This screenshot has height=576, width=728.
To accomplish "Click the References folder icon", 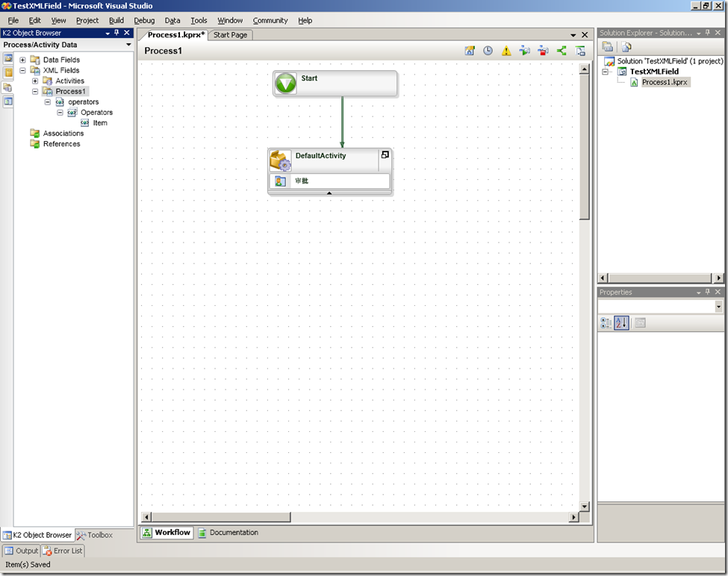I will point(35,144).
